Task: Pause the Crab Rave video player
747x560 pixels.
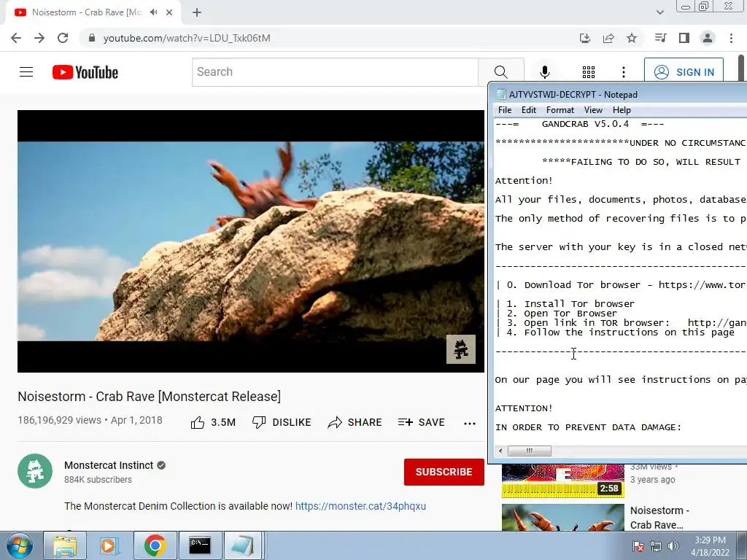Action: pyautogui.click(x=251, y=241)
